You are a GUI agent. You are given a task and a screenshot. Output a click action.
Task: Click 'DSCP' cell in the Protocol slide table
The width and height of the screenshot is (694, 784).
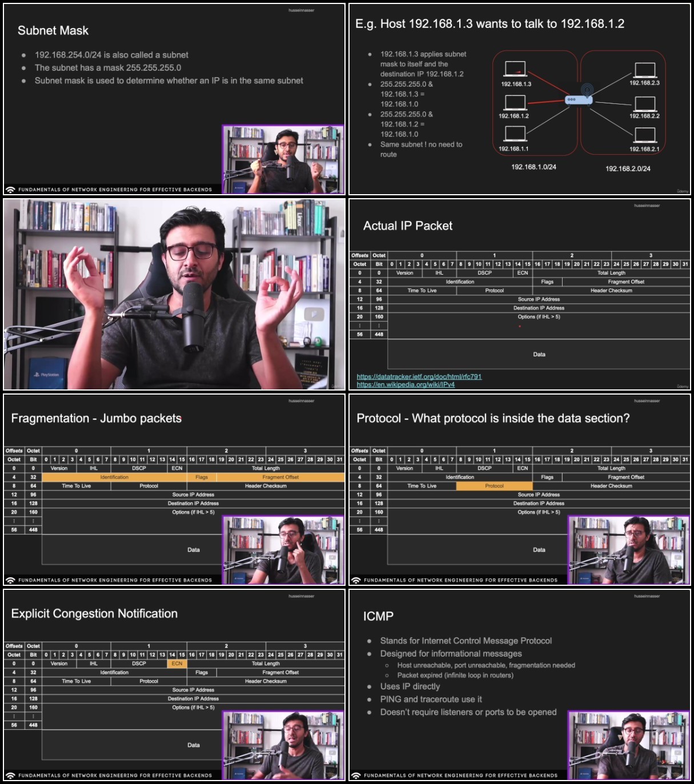pyautogui.click(x=484, y=468)
